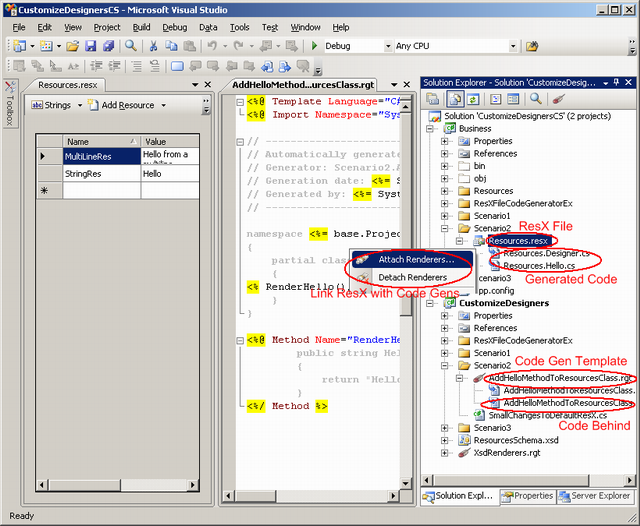Click the Add New Item toolbar icon
Image resolution: width=640 pixels, height=526 pixels.
pos(46,46)
